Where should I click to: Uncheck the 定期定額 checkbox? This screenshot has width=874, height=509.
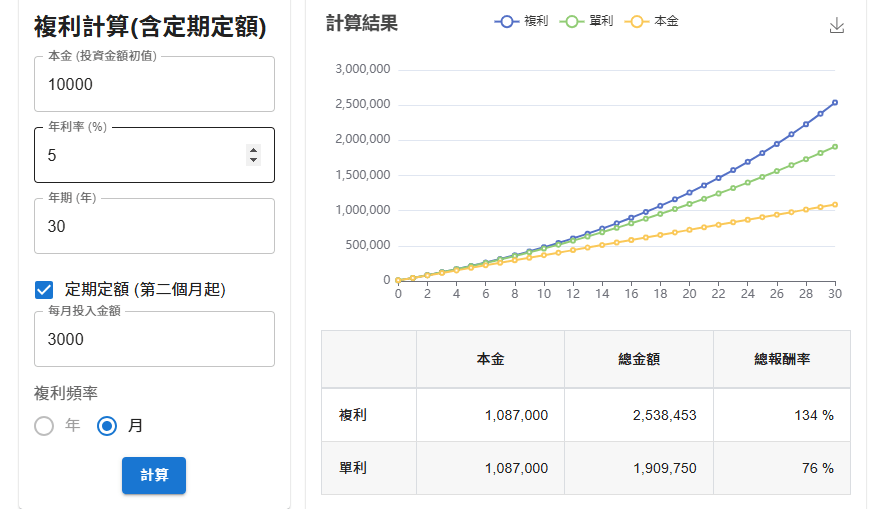pos(44,290)
